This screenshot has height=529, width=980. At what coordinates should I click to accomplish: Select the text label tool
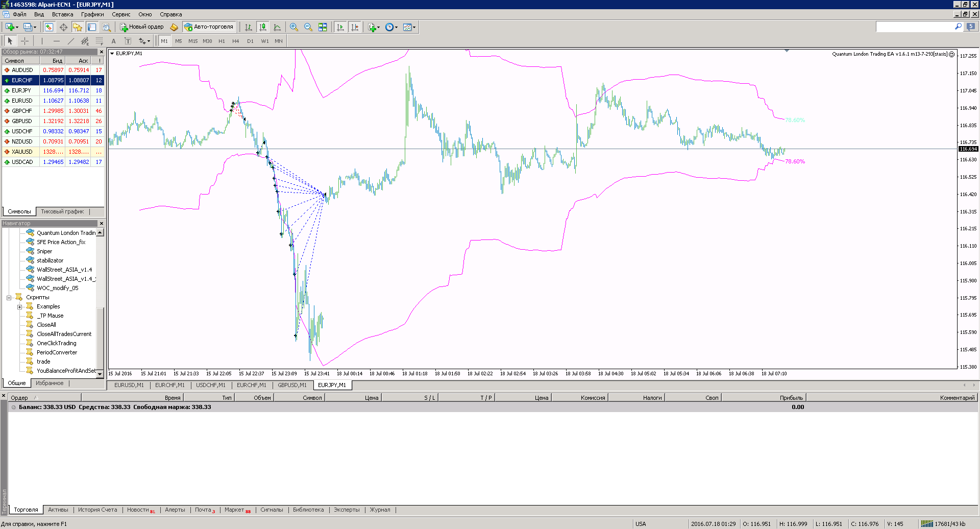(x=128, y=41)
